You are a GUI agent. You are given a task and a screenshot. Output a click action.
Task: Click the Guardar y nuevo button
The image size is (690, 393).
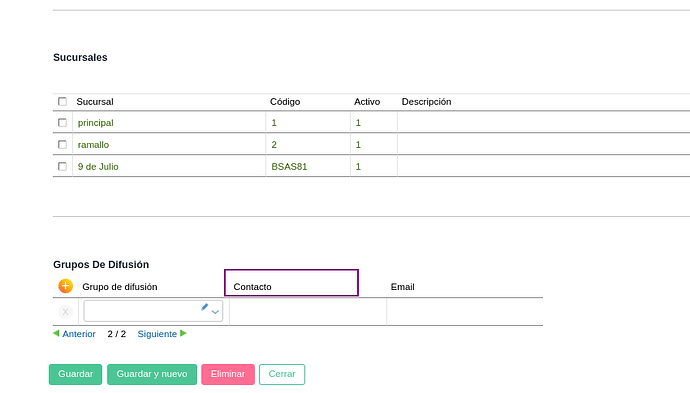(152, 375)
